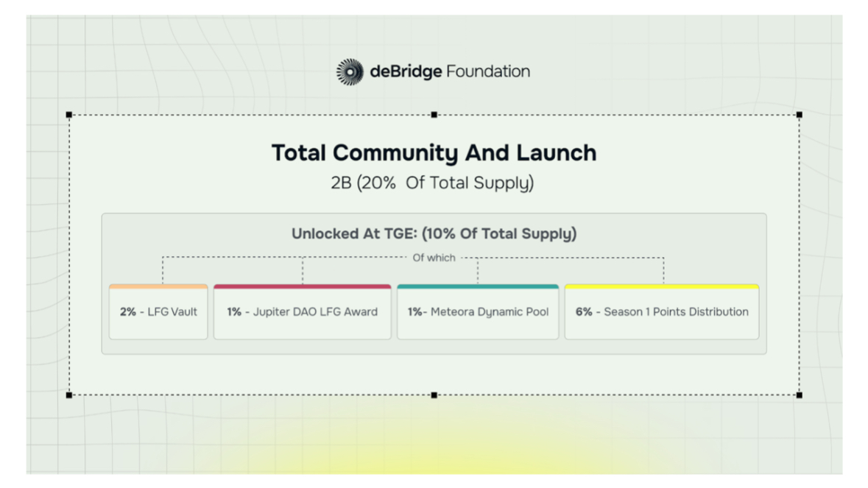This screenshot has width=868, height=488.
Task: Click the 6% - Season 1 Points Distribution box
Action: tap(662, 311)
